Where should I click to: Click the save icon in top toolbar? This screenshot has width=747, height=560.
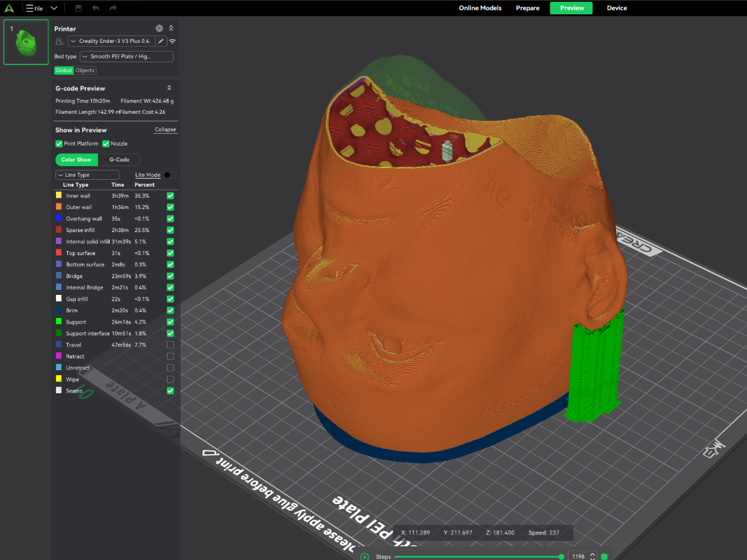(x=78, y=8)
